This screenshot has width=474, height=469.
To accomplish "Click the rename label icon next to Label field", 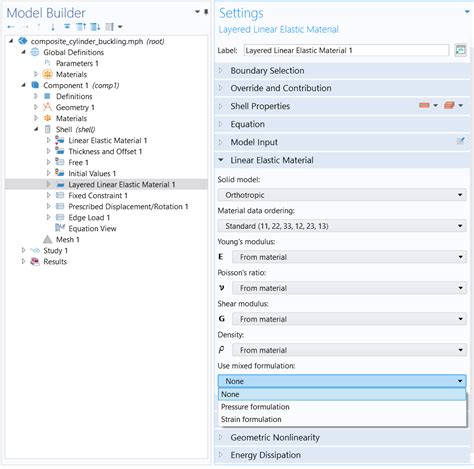I will [x=460, y=50].
